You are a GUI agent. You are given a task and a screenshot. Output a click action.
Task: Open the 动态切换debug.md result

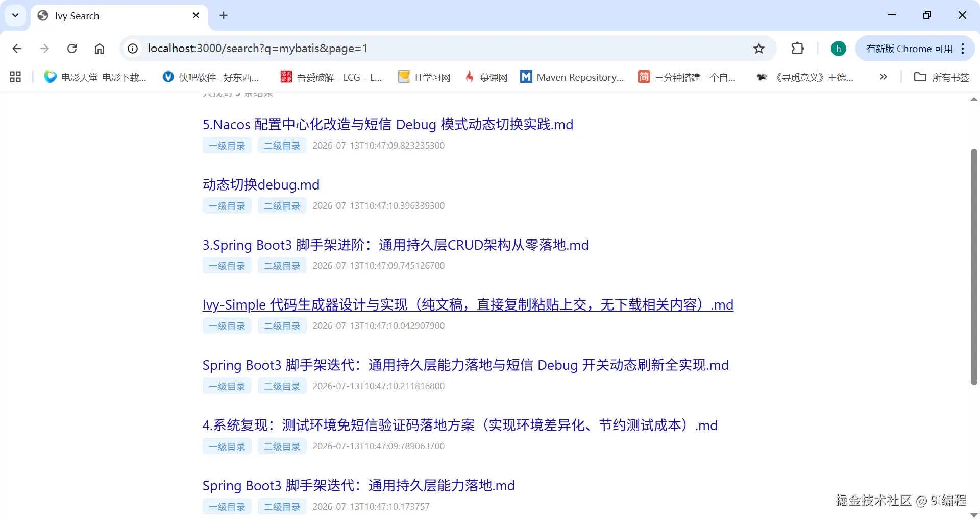(x=261, y=185)
